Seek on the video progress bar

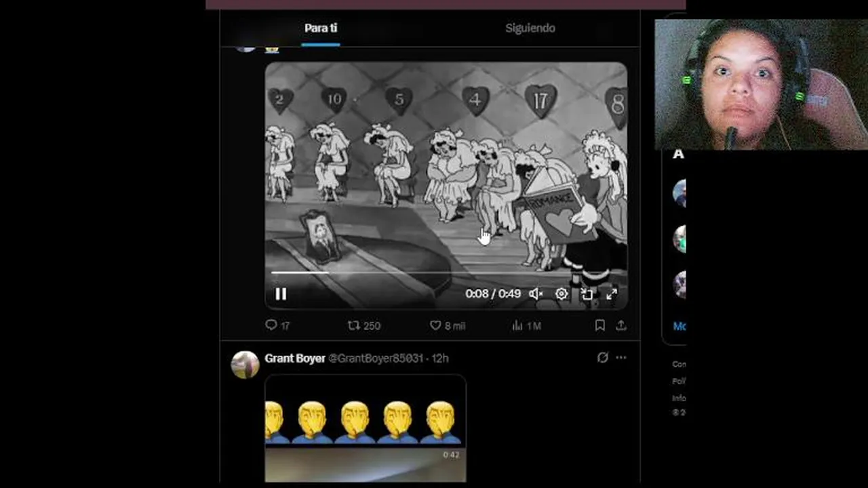(x=446, y=272)
